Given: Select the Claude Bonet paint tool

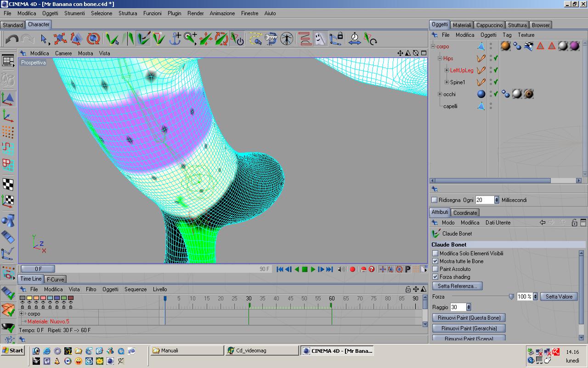Looking at the screenshot, I should click(143, 39).
